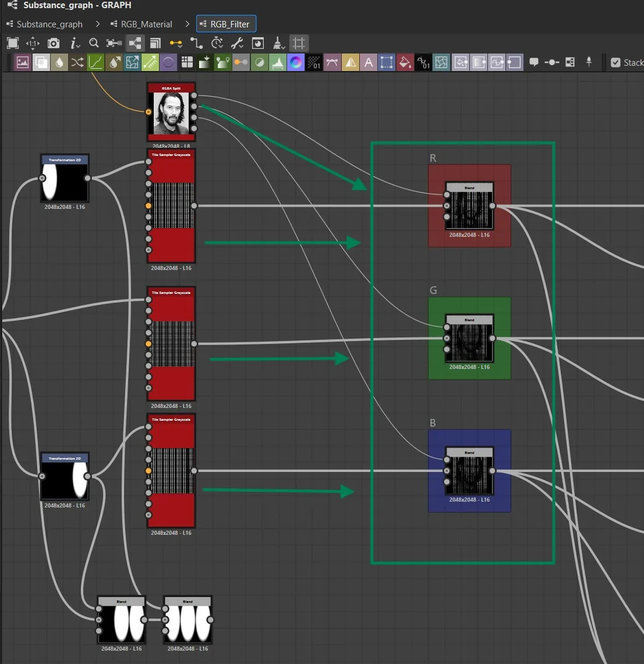The height and width of the screenshot is (664, 644).
Task: Toggle the highlighted graph layout icon
Action: [135, 43]
